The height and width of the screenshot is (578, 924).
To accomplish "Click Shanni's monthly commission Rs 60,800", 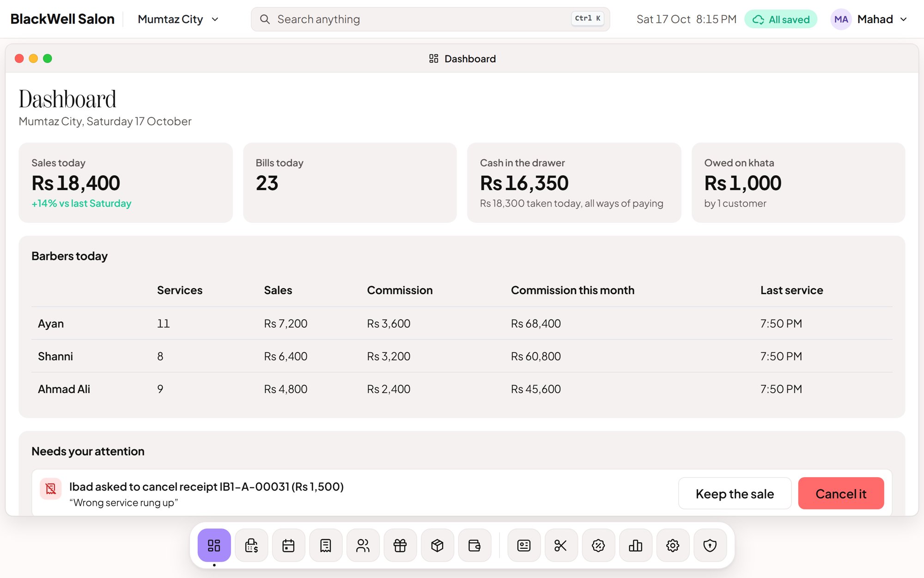I will (535, 357).
